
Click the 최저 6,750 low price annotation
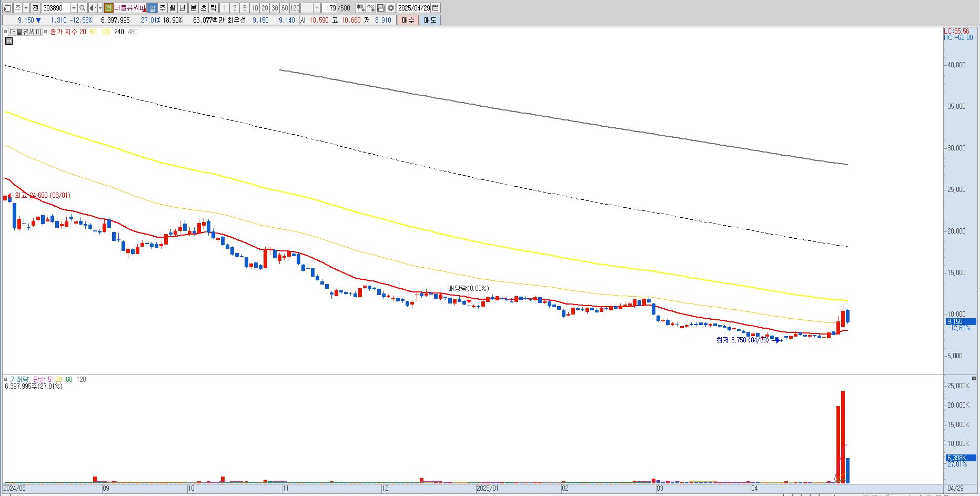(x=742, y=340)
